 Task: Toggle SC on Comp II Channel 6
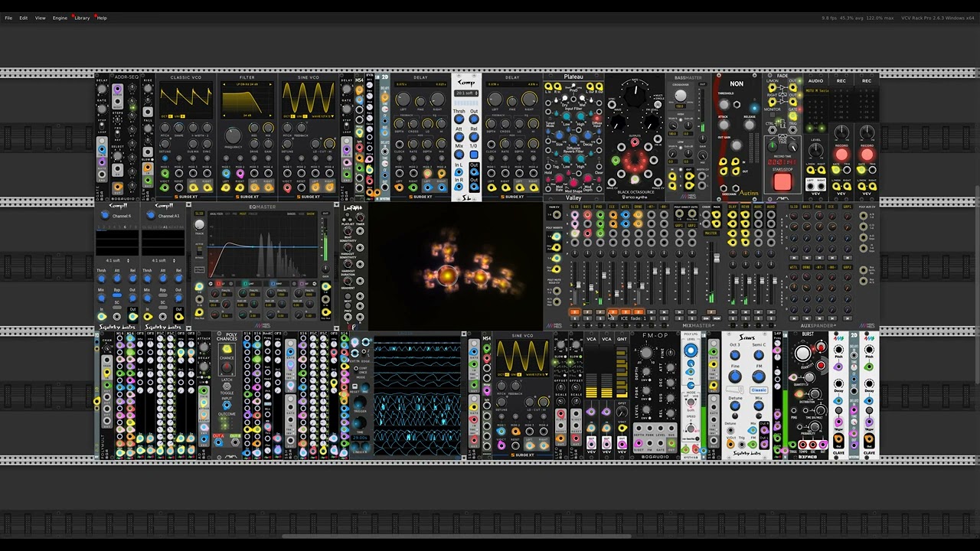[x=117, y=307]
